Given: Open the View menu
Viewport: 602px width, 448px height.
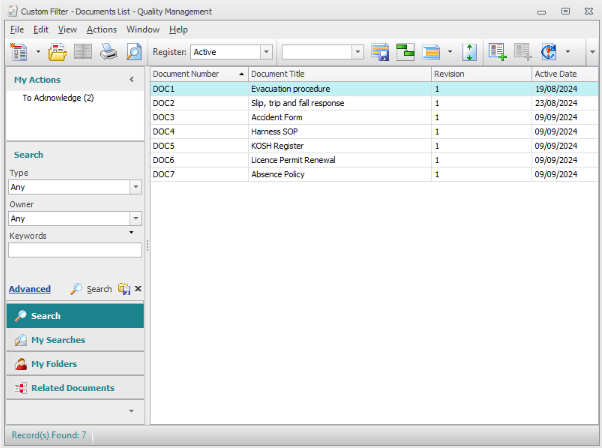Looking at the screenshot, I should (67, 30).
